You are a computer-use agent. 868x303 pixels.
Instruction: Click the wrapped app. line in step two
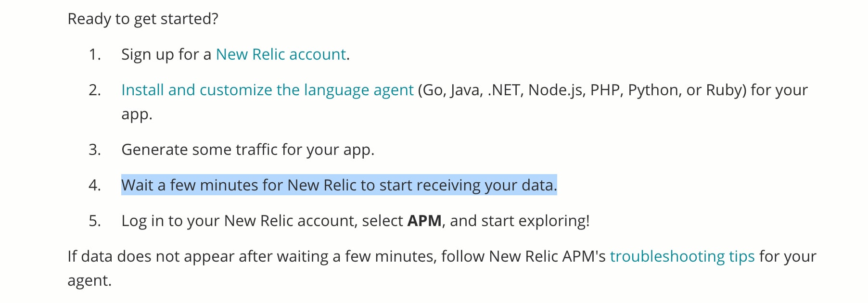(x=137, y=114)
